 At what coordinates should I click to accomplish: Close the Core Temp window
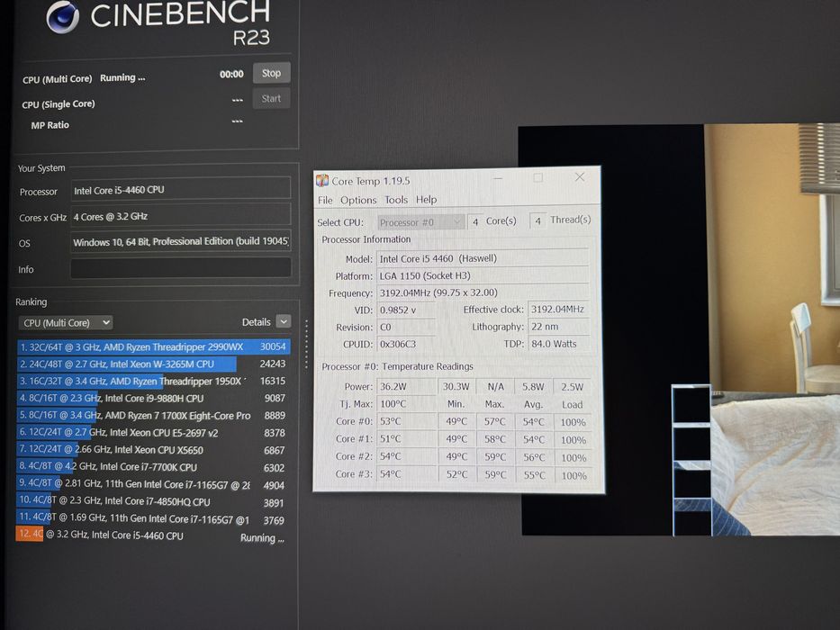tap(580, 176)
